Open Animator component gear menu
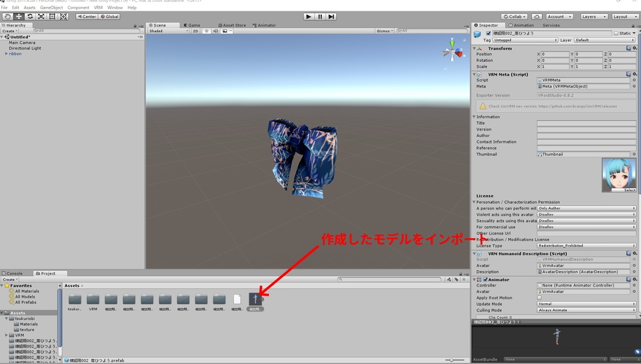 click(x=635, y=280)
